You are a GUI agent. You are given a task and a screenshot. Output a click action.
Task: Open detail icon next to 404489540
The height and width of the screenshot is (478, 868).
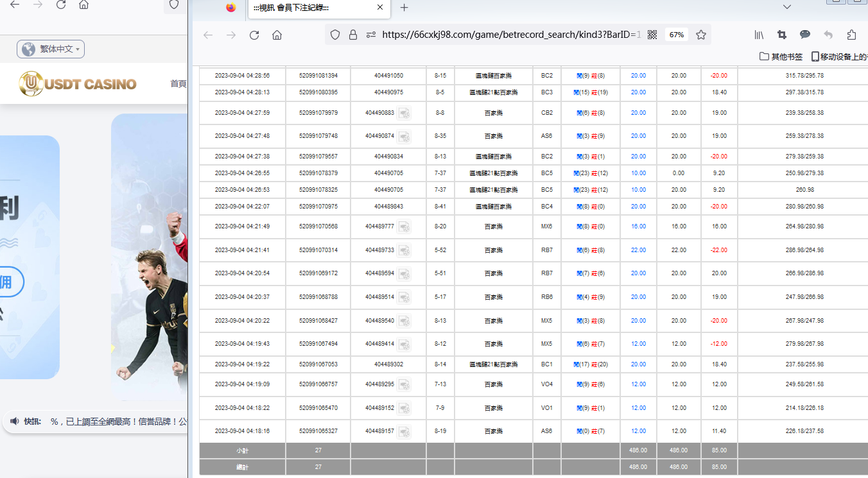(x=404, y=321)
